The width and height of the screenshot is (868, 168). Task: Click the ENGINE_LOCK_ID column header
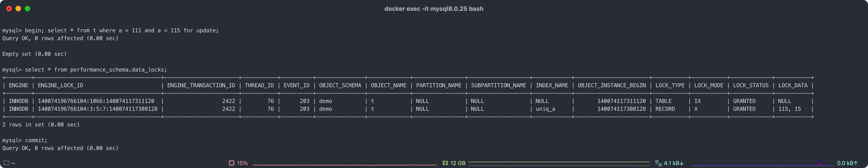[x=60, y=86]
